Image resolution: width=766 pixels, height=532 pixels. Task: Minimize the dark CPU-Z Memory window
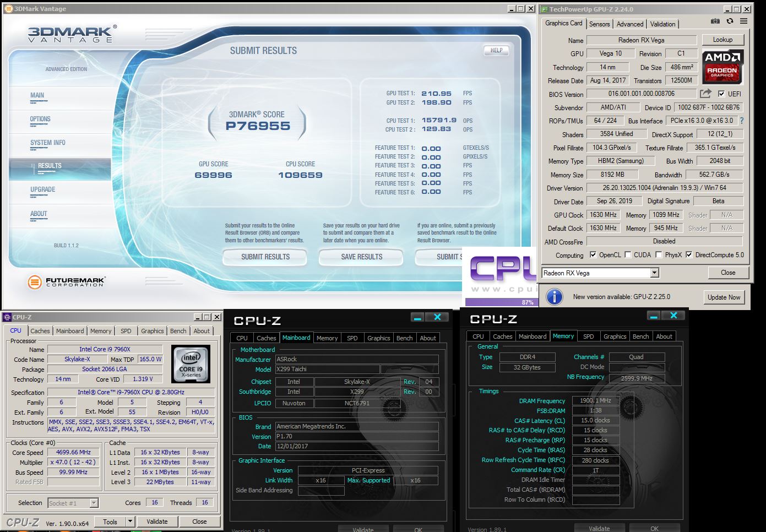[654, 316]
